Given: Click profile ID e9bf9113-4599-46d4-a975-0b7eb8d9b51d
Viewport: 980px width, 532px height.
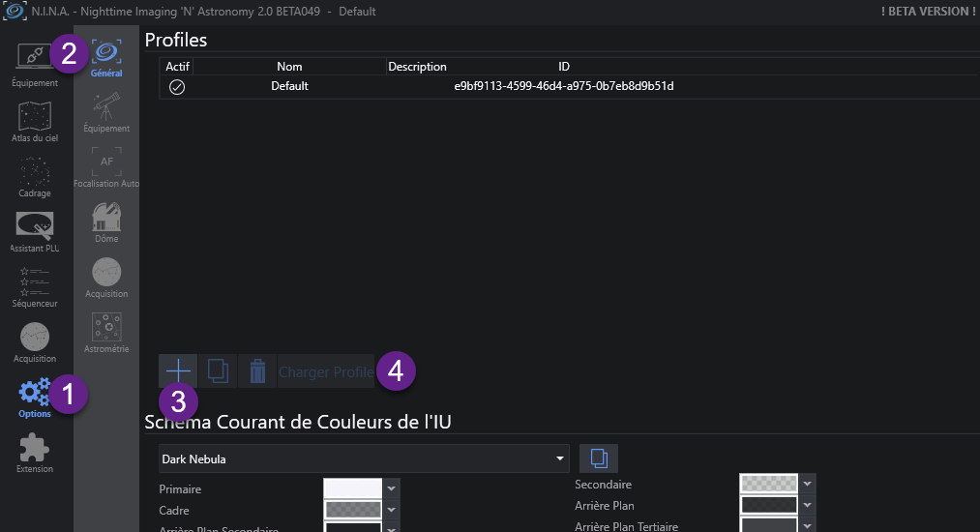Looking at the screenshot, I should [564, 86].
